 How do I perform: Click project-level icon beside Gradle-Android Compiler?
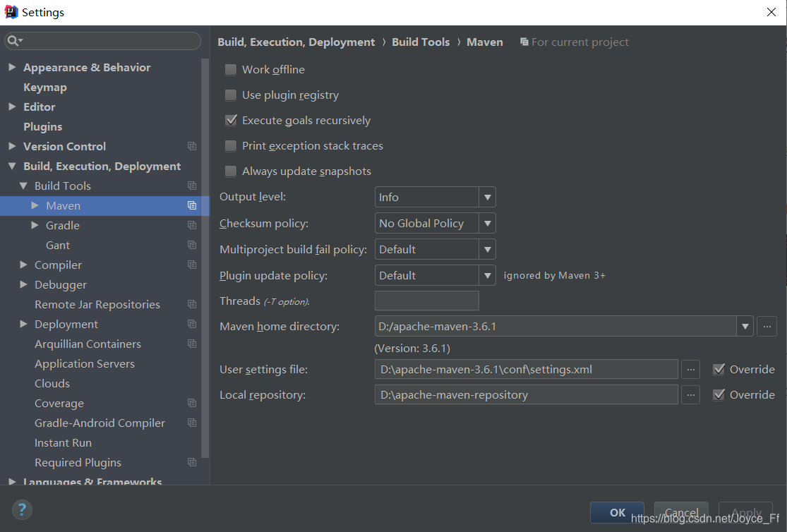click(x=192, y=423)
